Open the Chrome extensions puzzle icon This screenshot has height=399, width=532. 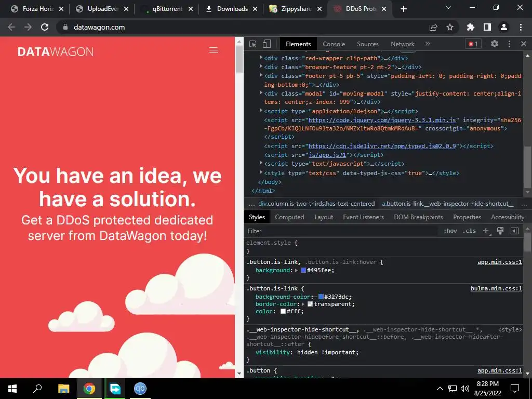[x=471, y=27]
